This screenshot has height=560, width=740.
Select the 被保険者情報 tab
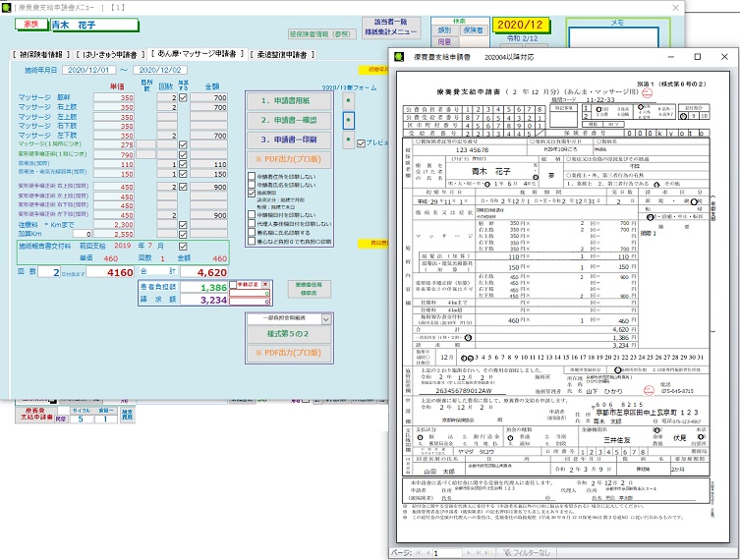pos(41,55)
